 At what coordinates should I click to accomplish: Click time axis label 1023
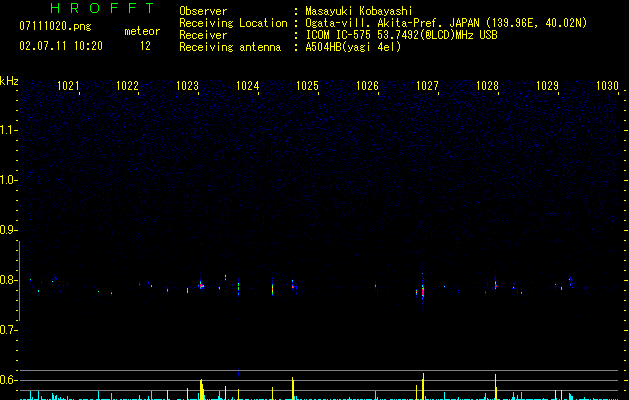(x=187, y=86)
